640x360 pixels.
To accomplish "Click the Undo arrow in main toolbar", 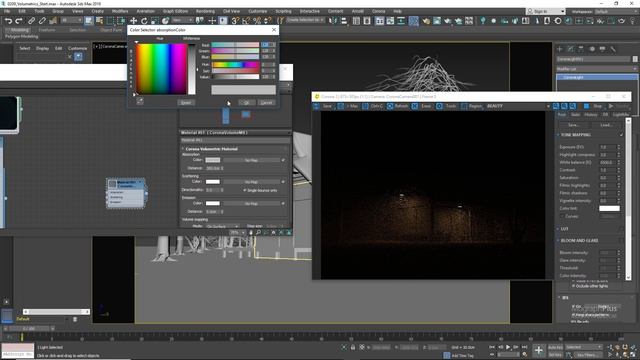I will [9, 20].
